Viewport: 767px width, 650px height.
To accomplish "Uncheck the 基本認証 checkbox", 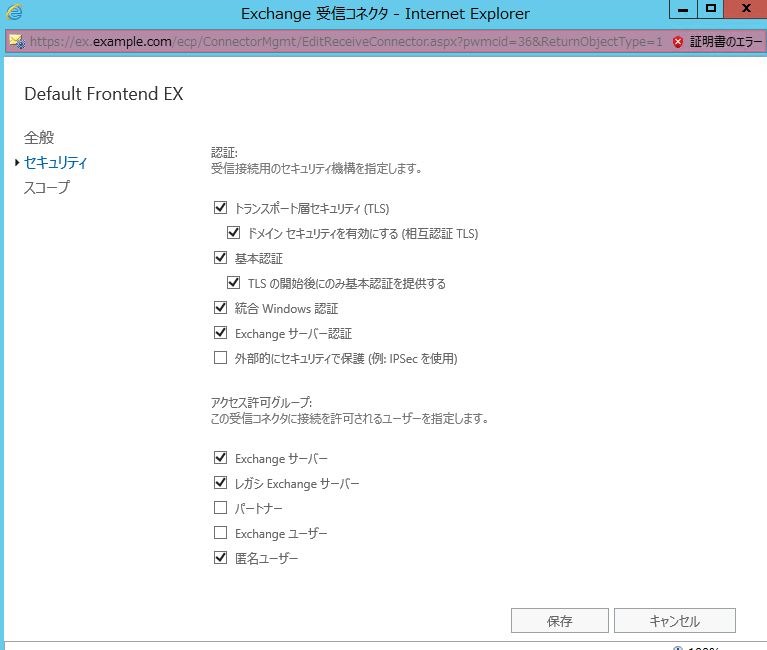I will (221, 257).
